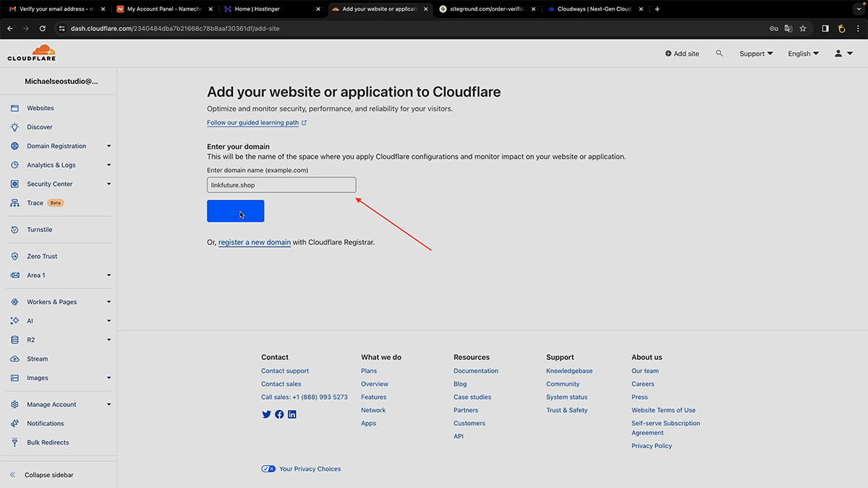The height and width of the screenshot is (488, 868).
Task: Expand AI submenu arrow
Action: [109, 321]
